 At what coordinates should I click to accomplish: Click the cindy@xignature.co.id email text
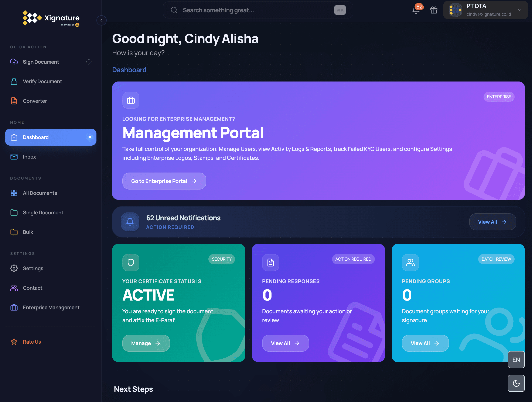point(488,14)
